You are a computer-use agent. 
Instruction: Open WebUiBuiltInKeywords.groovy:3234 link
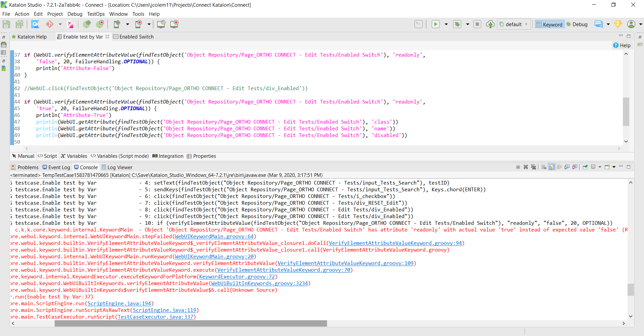[260, 283]
